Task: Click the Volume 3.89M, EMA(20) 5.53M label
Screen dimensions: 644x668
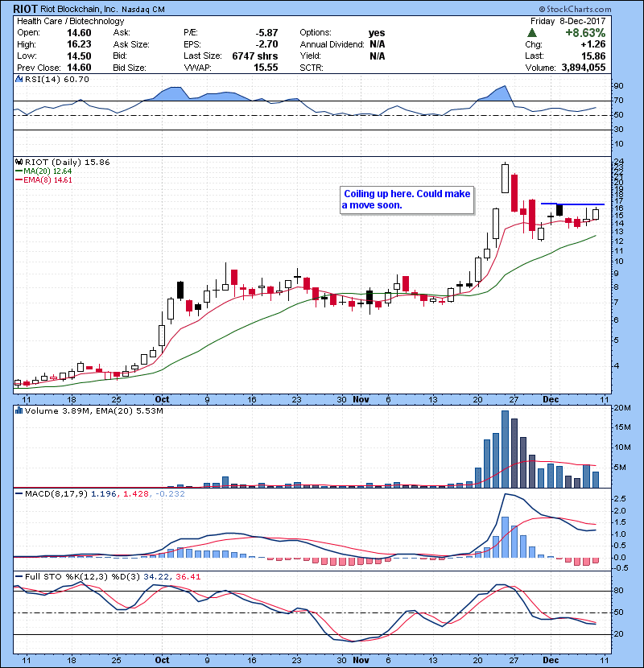Action: (x=93, y=410)
